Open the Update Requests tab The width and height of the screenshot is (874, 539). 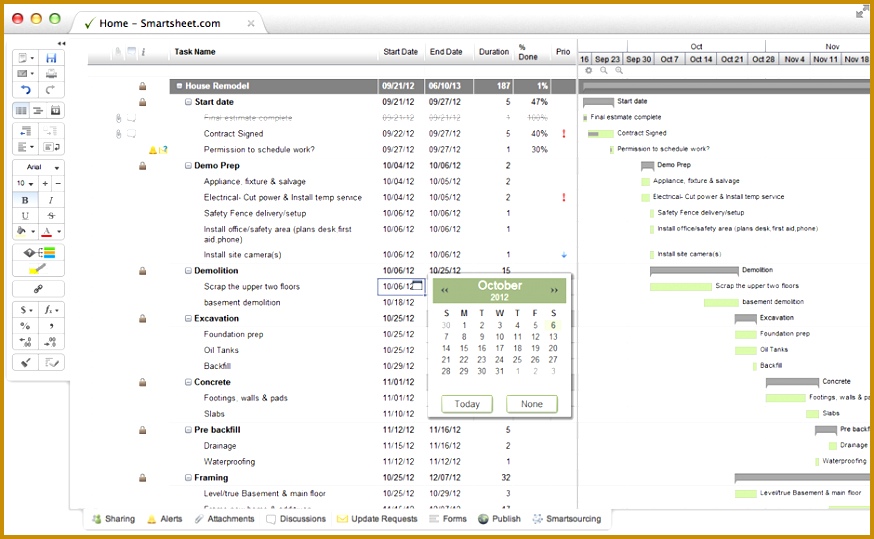pyautogui.click(x=377, y=519)
